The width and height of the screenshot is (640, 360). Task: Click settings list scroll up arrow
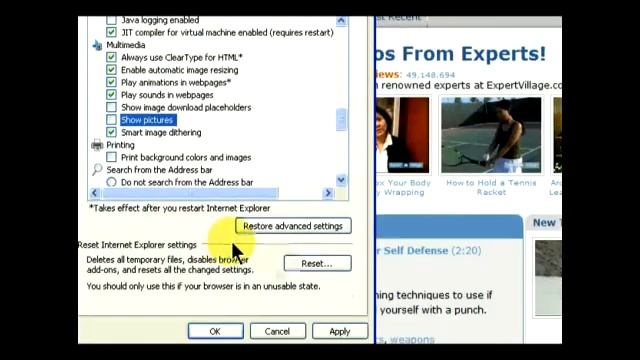(x=341, y=20)
